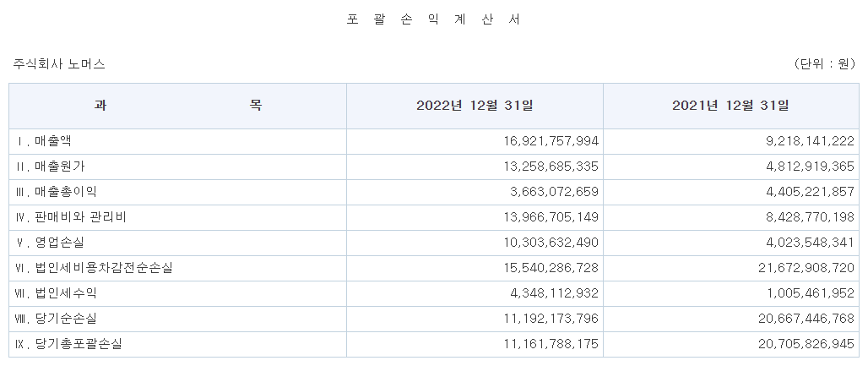868x366 pixels.
Task: Select the title 포괄손익계산서
Action: pos(433,19)
